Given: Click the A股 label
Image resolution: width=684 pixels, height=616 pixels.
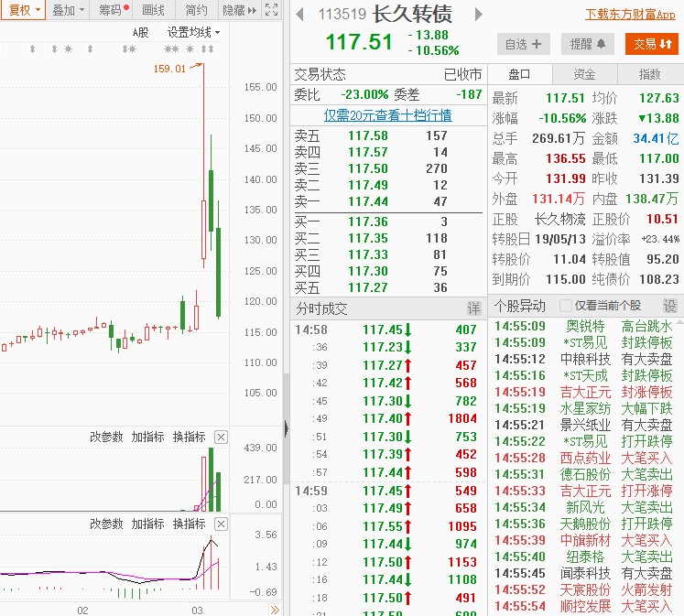Looking at the screenshot, I should tap(140, 33).
